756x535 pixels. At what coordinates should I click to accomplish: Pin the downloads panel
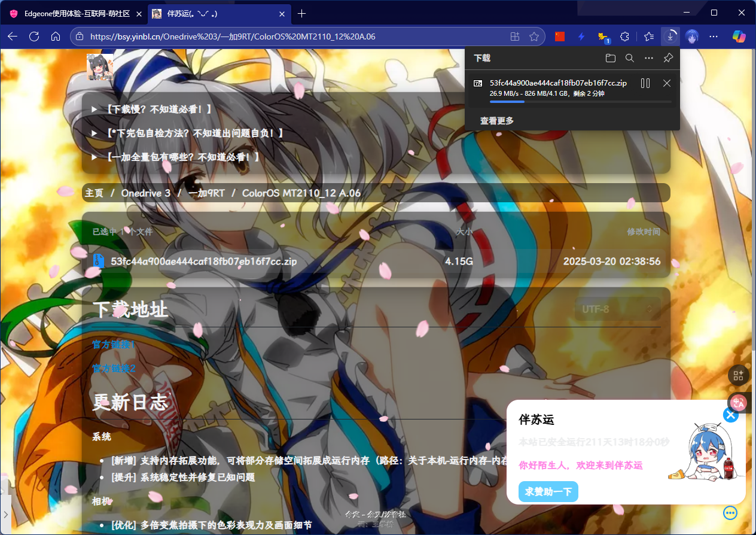tap(668, 58)
